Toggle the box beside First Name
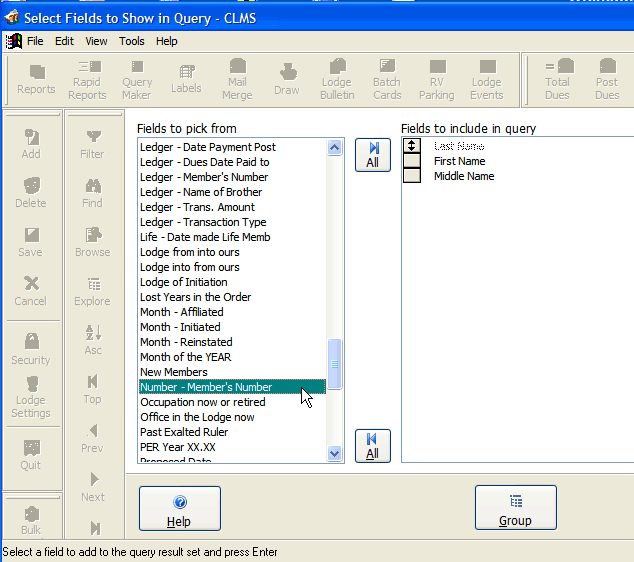This screenshot has width=634, height=562. coord(411,161)
